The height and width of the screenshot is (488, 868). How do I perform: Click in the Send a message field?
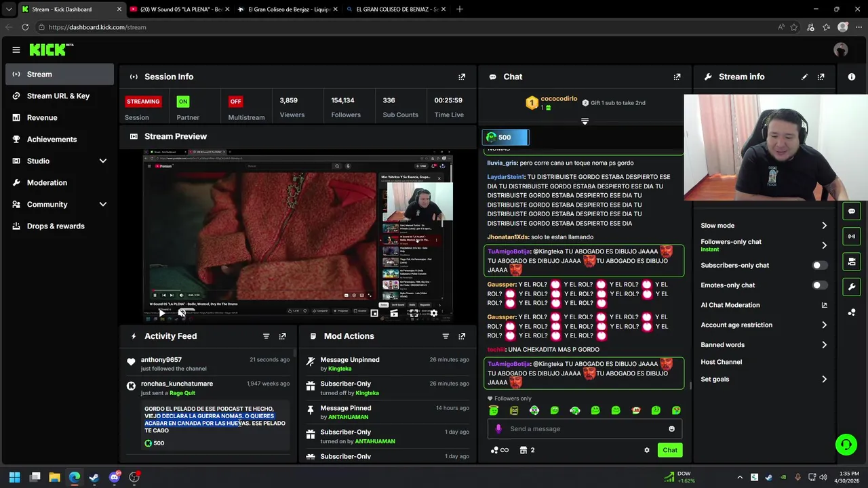coord(583,428)
